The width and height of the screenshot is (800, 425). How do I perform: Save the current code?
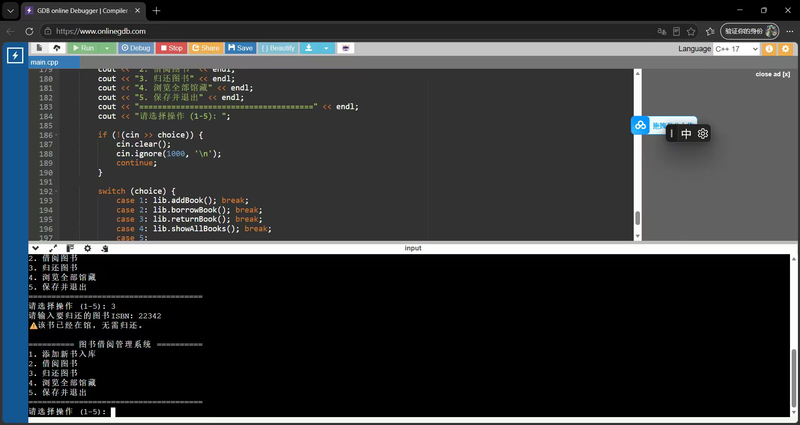pyautogui.click(x=240, y=48)
